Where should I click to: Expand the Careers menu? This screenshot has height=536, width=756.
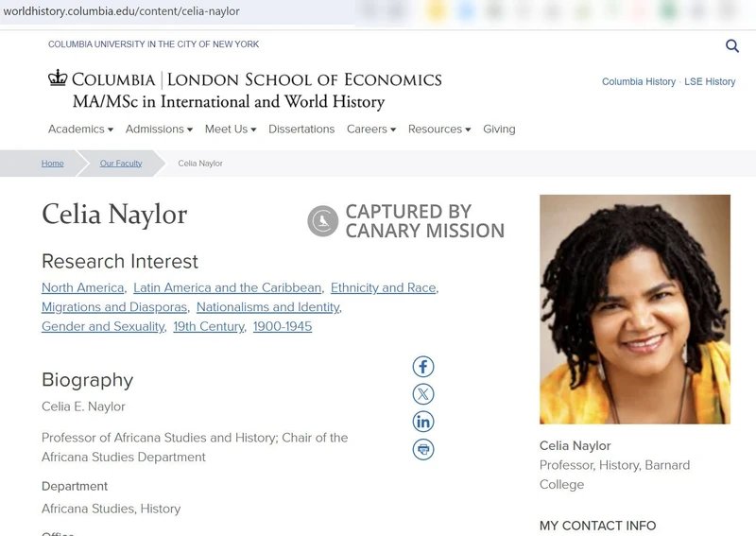371,130
